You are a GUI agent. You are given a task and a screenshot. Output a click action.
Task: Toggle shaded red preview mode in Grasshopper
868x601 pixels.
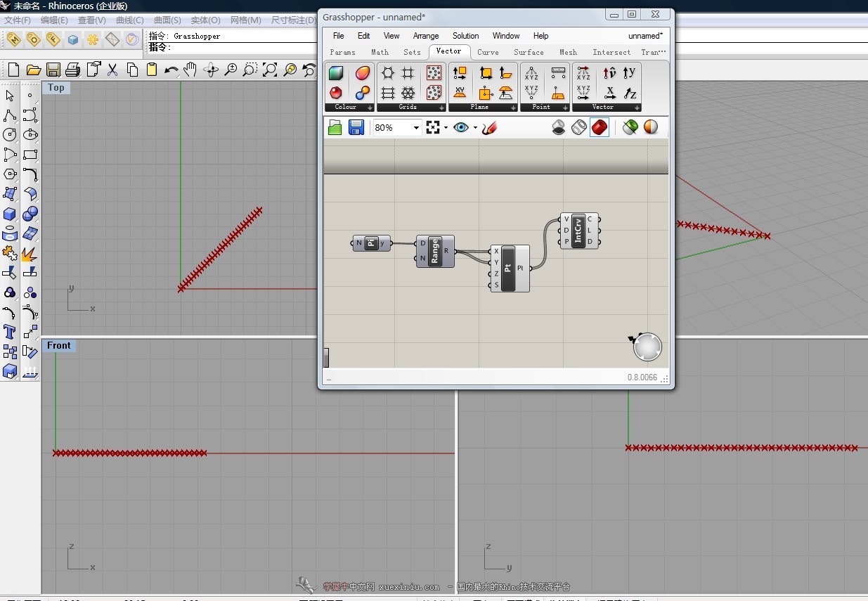(x=599, y=127)
